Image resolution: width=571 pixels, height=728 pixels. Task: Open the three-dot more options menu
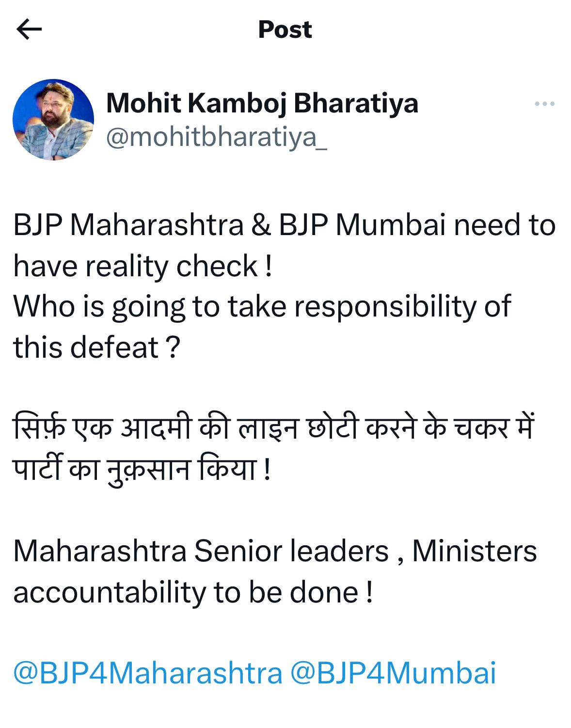544,104
